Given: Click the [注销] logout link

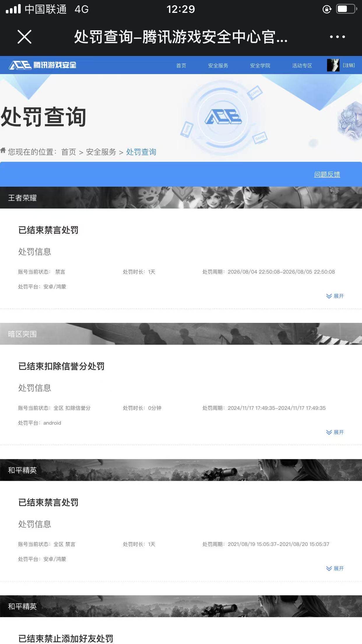Looking at the screenshot, I should click(x=349, y=65).
